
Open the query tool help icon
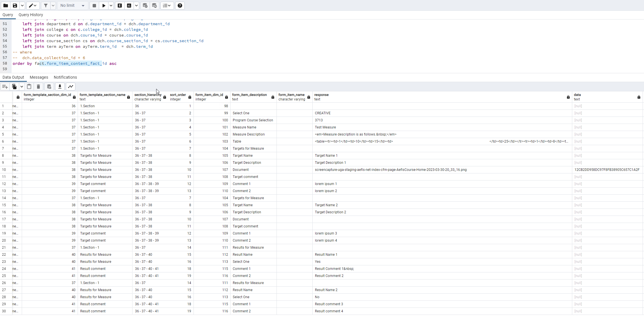[x=180, y=5]
